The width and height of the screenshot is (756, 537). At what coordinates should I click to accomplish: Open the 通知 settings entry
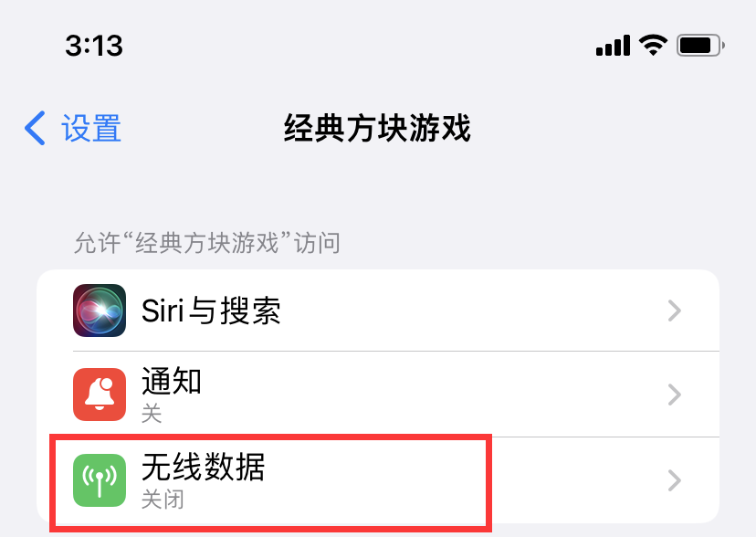[x=172, y=382]
